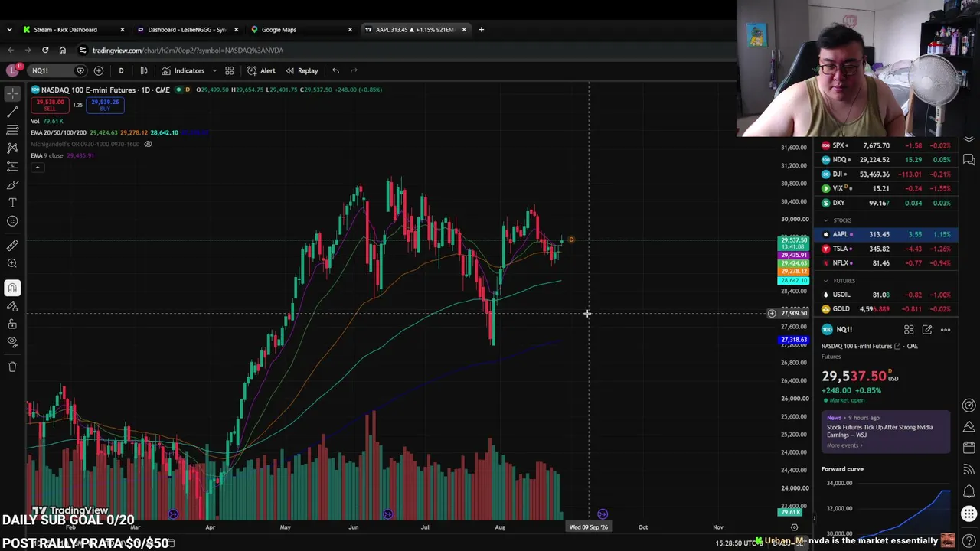Open the chart patterns drawing tool
Screen dimensions: 980x551
tap(12, 148)
